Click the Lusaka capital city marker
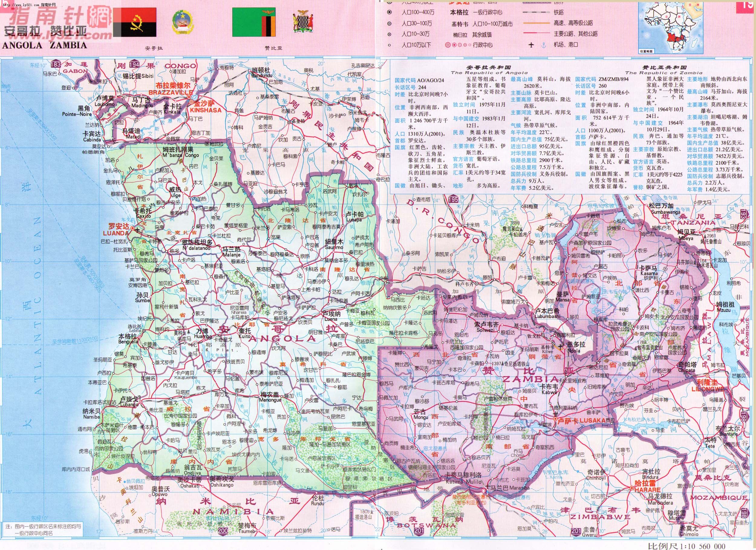Screen dimensions: 756x550 555,419
